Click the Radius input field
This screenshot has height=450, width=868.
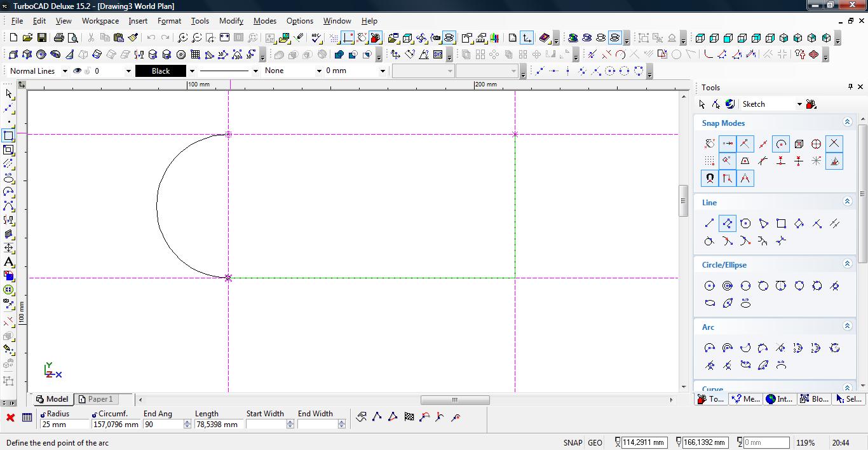pos(65,424)
